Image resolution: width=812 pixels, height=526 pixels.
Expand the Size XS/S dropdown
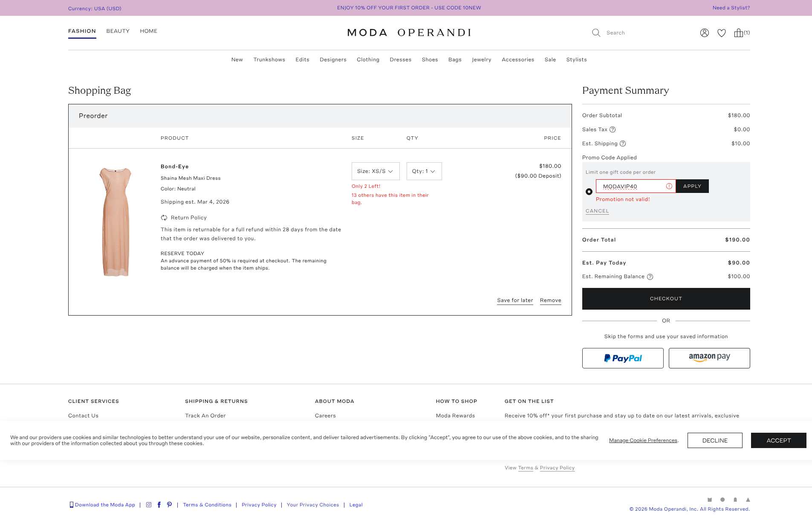click(x=375, y=171)
